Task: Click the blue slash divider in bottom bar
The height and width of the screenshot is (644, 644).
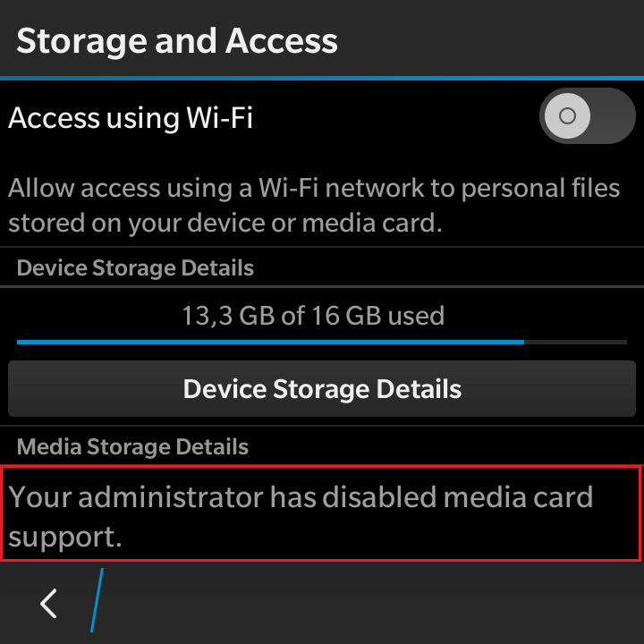Action: 97,600
